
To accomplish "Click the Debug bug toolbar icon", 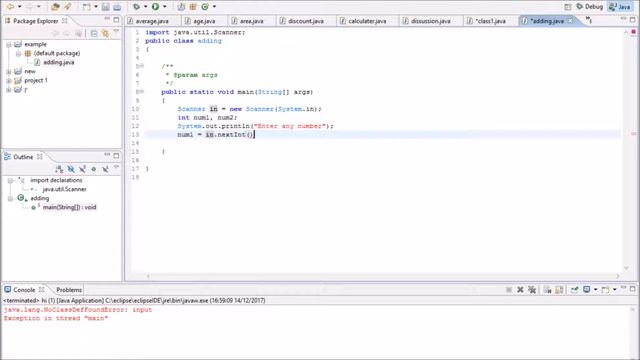I will (x=136, y=7).
